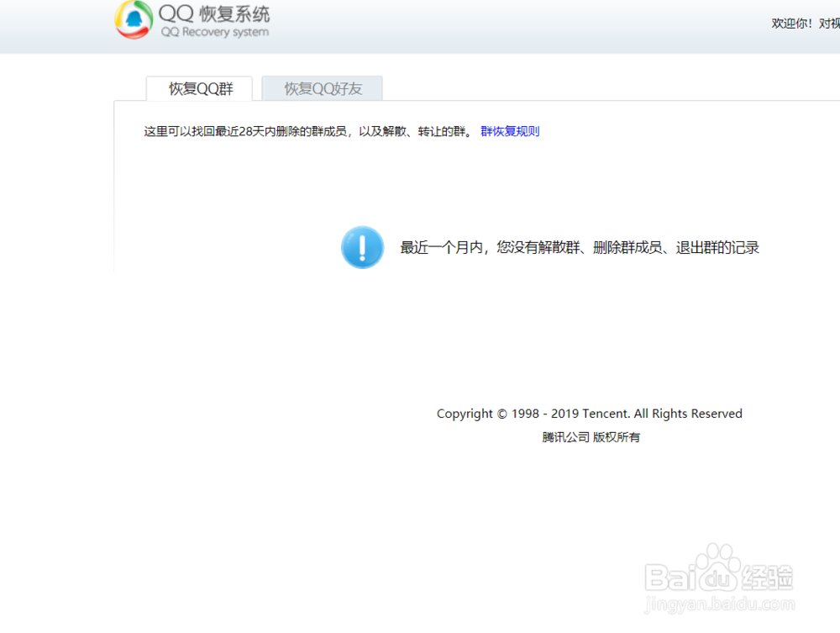This screenshot has height=633, width=840.
Task: Click the gray page header banner
Action: point(504,25)
